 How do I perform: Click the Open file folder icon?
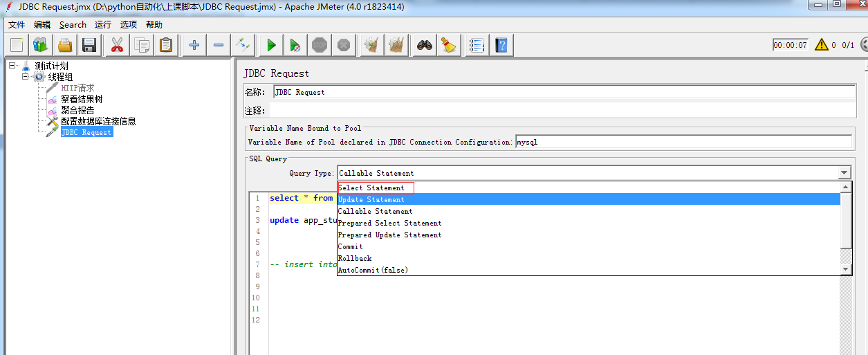(65, 45)
